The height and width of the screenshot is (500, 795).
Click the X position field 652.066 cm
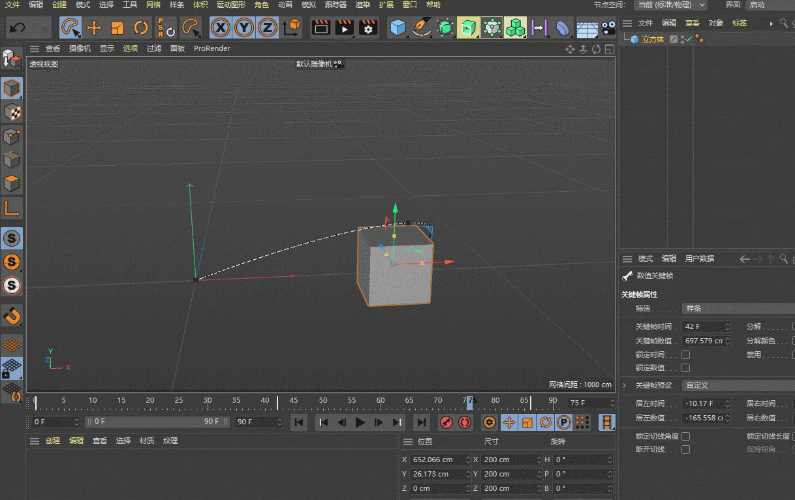click(x=437, y=459)
